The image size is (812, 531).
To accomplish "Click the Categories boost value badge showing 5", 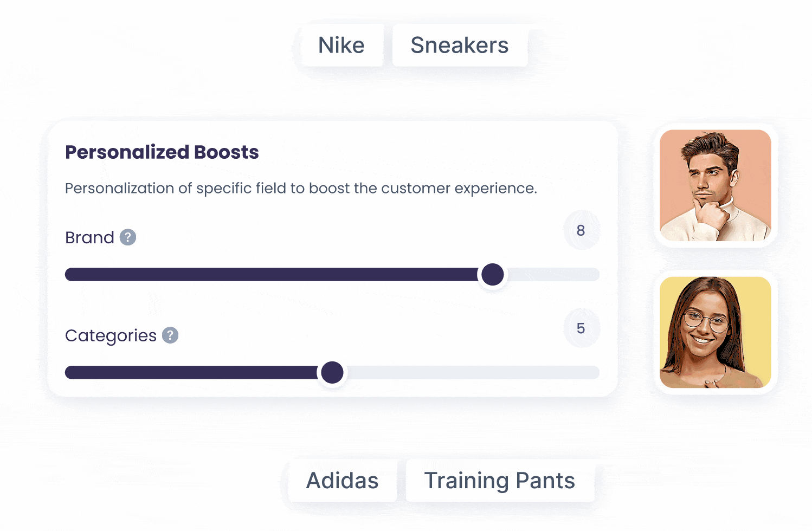I will point(581,328).
